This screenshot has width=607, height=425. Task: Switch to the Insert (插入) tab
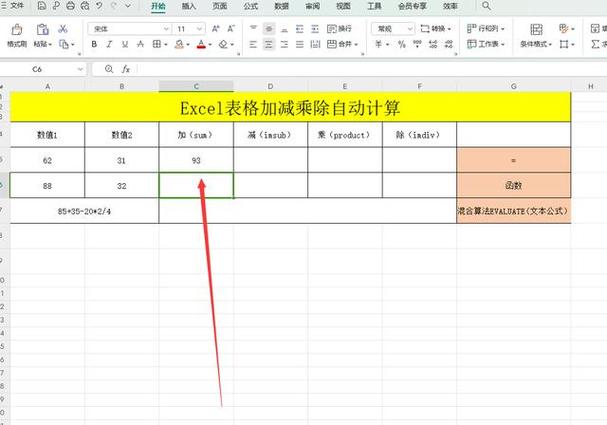click(189, 6)
